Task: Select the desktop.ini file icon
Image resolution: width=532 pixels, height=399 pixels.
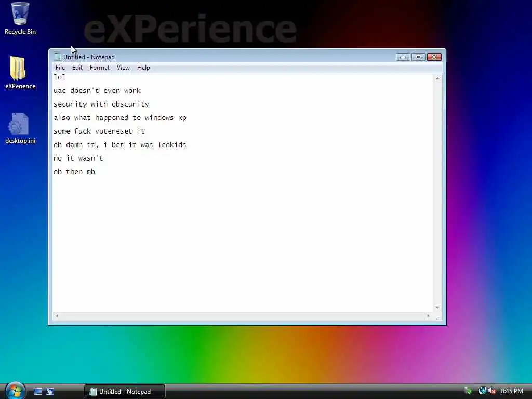Action: tap(20, 128)
